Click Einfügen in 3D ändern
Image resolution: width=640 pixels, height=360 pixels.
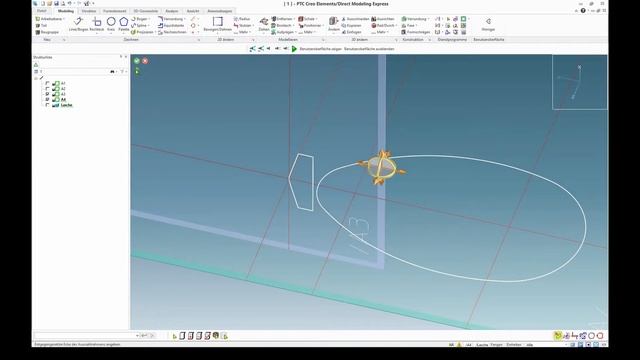[351, 32]
